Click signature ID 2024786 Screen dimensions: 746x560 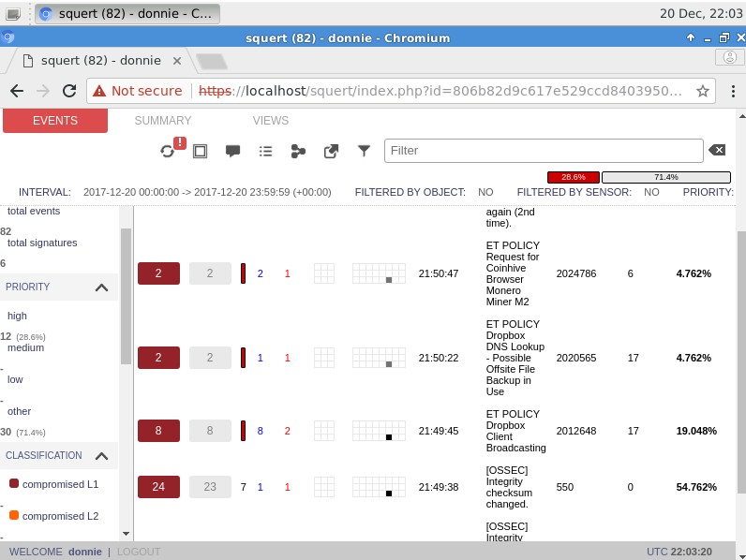tap(576, 273)
